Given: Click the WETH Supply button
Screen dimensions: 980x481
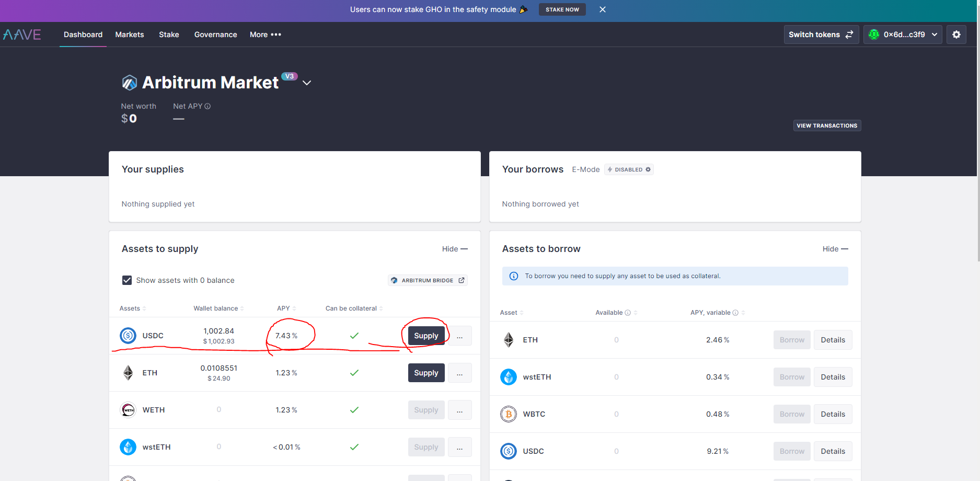Looking at the screenshot, I should (x=426, y=410).
